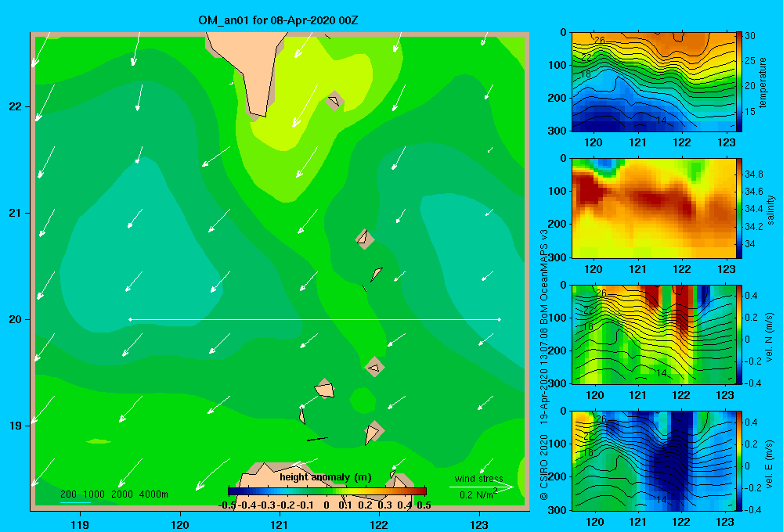Screen dimensions: 783x532
Task: Click longitude label 119 under main map
Action: [x=81, y=524]
